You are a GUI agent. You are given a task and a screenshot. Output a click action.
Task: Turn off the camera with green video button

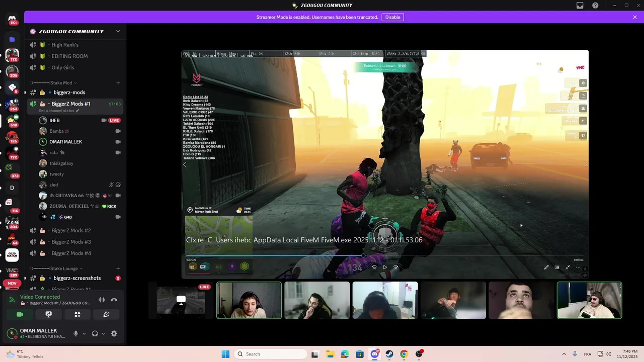(20, 314)
